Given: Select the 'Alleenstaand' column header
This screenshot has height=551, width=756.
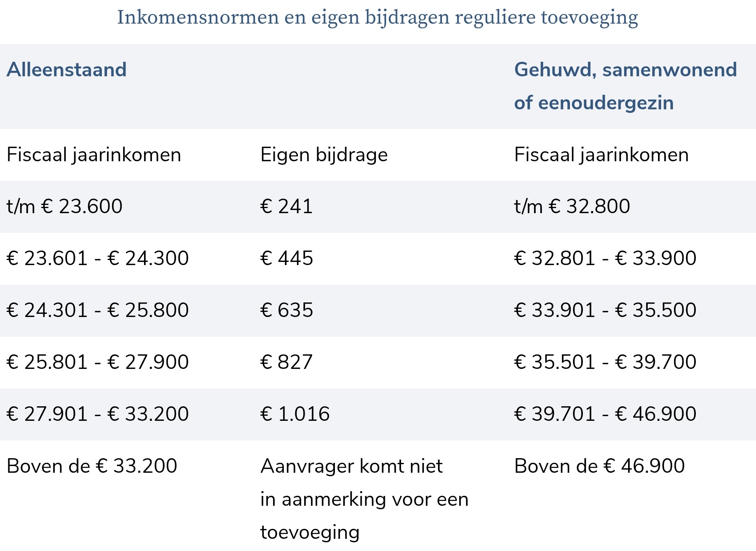Looking at the screenshot, I should tap(67, 70).
